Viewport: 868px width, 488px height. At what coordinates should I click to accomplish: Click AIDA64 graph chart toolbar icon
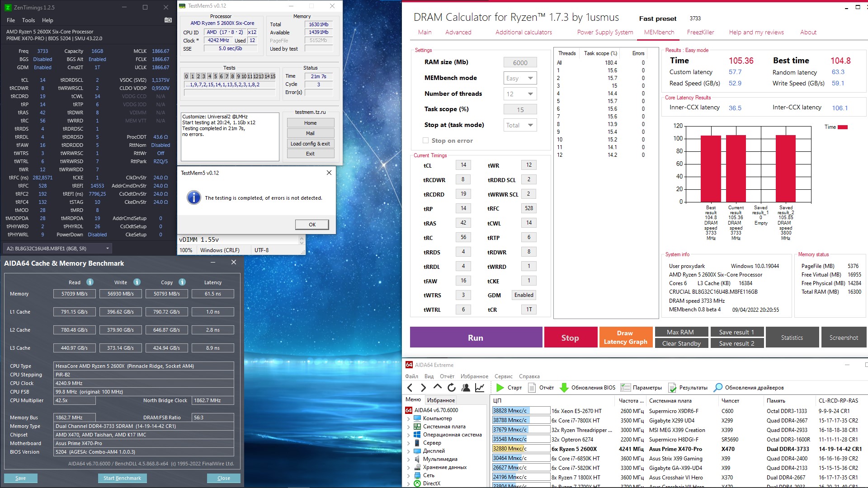[480, 388]
